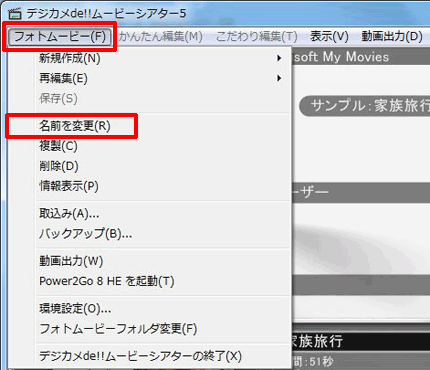Open the こだわり編集(T) menu
This screenshot has width=430, height=370.
256,36
